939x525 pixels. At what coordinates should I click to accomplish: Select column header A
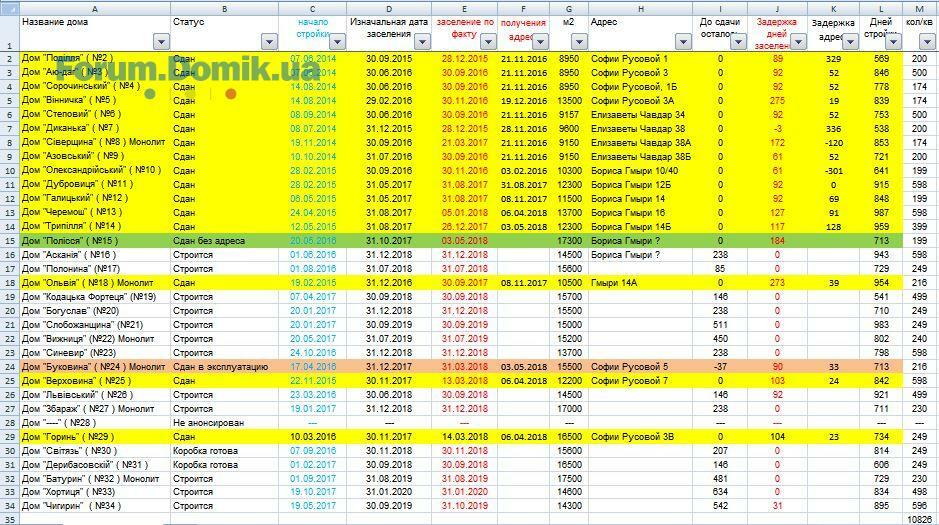pyautogui.click(x=94, y=8)
